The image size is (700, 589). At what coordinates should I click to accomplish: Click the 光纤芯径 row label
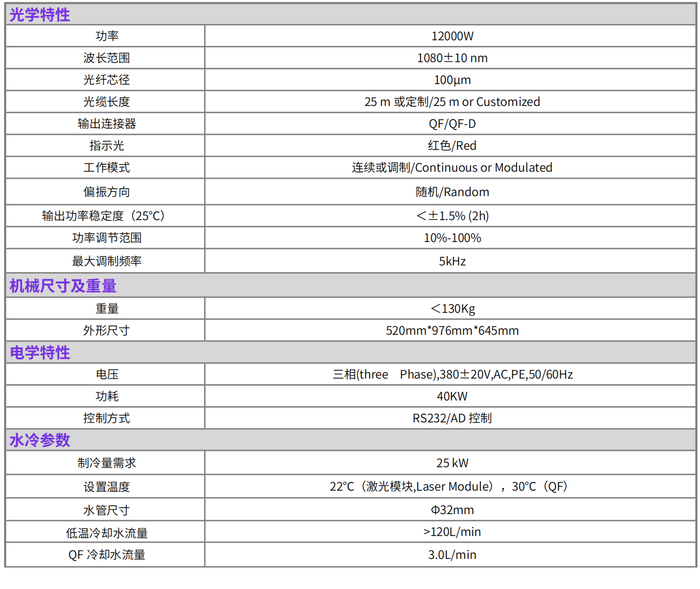point(107,80)
